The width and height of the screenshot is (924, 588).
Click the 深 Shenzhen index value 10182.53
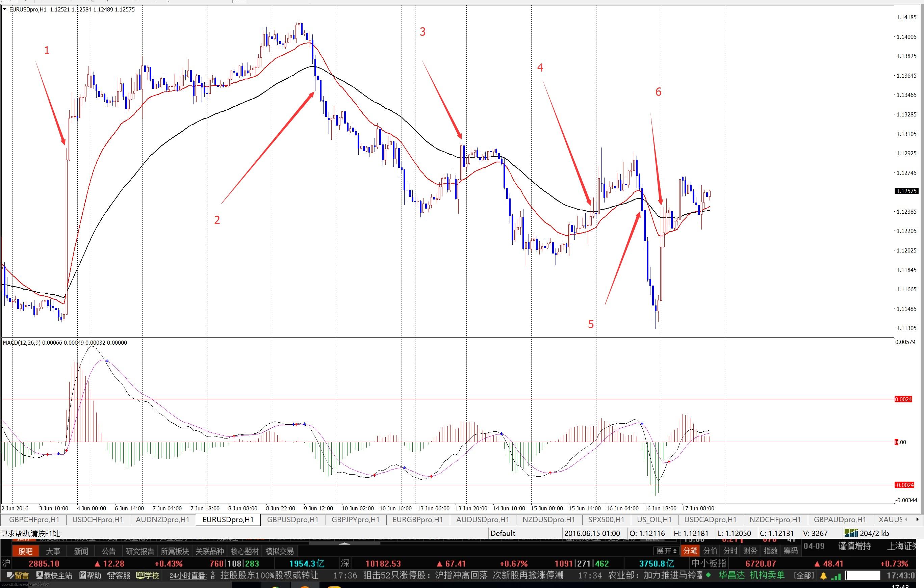click(383, 564)
